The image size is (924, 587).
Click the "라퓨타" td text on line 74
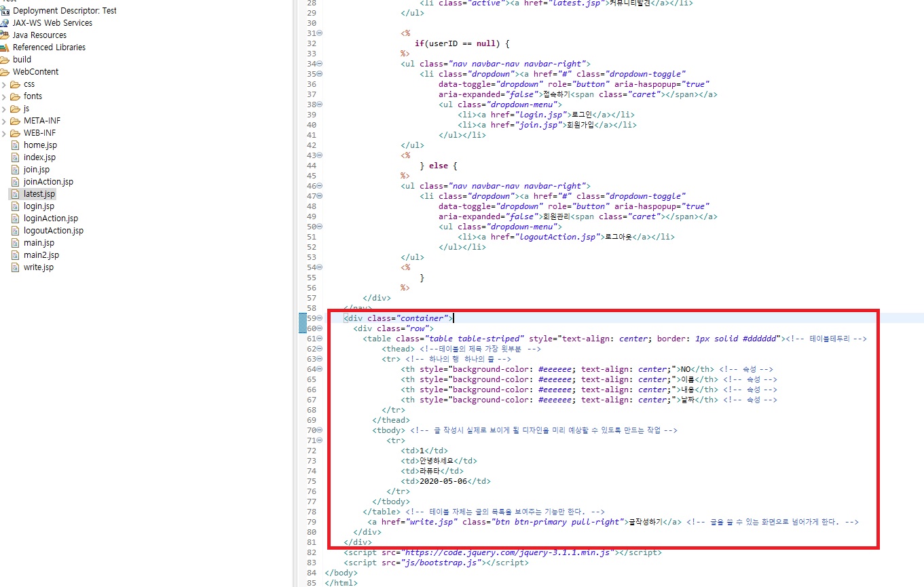coord(429,471)
